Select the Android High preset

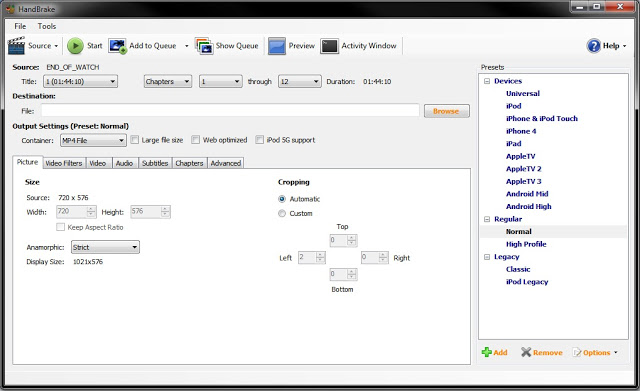(x=529, y=207)
